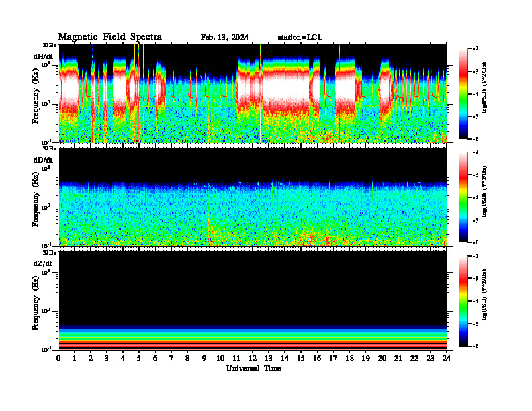This screenshot has height=411, width=532.
Task: Click hour tick label "2" on time axis
Action: click(x=91, y=359)
